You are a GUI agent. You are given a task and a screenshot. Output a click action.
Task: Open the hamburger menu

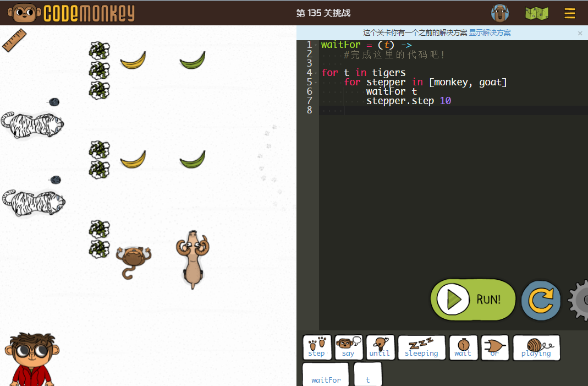[570, 14]
